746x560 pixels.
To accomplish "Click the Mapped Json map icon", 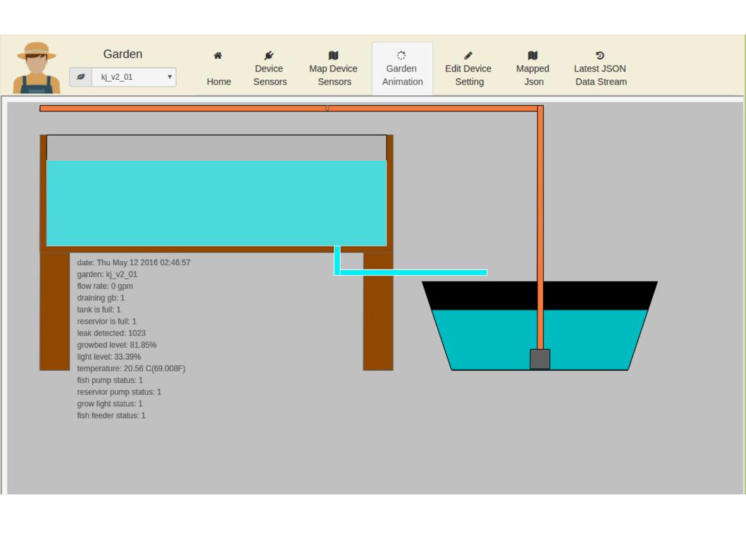I will (533, 55).
